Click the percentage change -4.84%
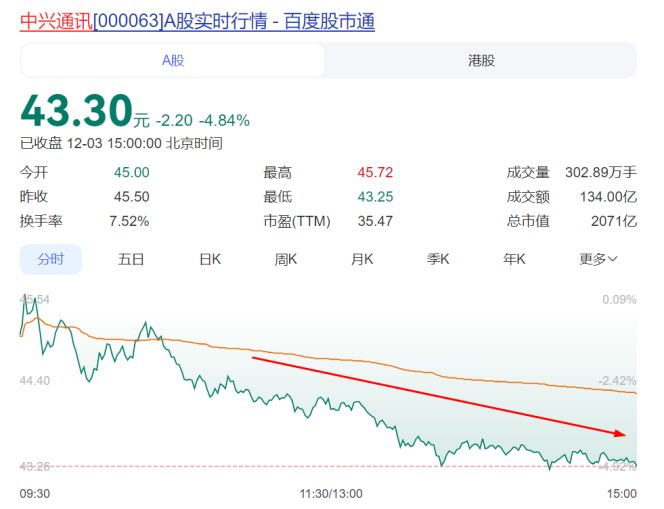Image resolution: width=664 pixels, height=509 pixels. 224,121
